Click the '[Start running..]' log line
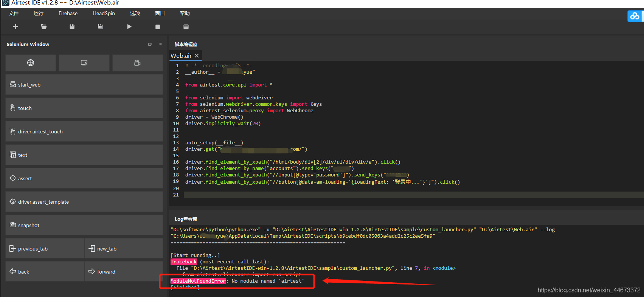644x297 pixels. click(x=195, y=255)
